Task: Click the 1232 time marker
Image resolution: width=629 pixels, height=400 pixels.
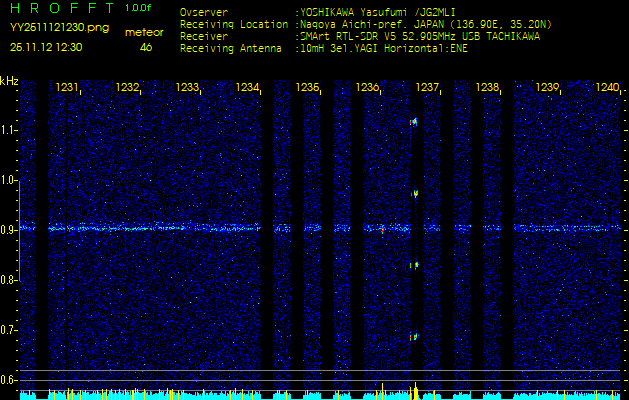Action: pos(127,87)
